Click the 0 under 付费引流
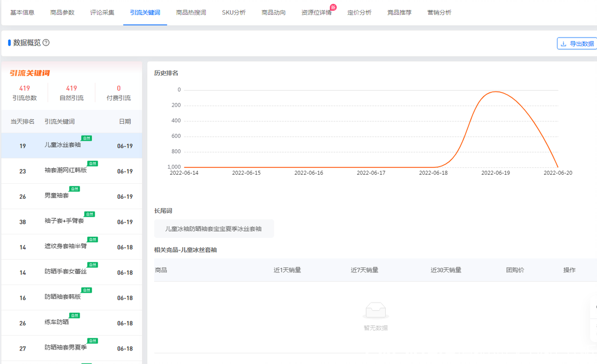The width and height of the screenshot is (597, 364). 118,87
